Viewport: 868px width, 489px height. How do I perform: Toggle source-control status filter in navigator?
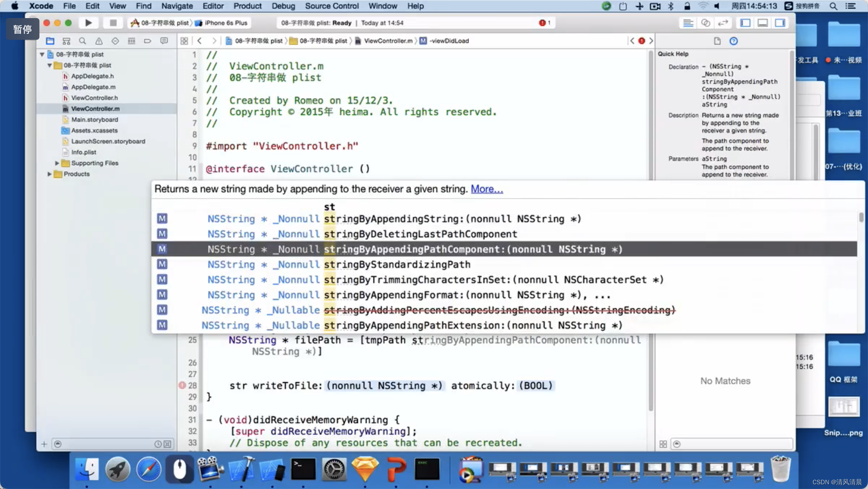pos(167,444)
